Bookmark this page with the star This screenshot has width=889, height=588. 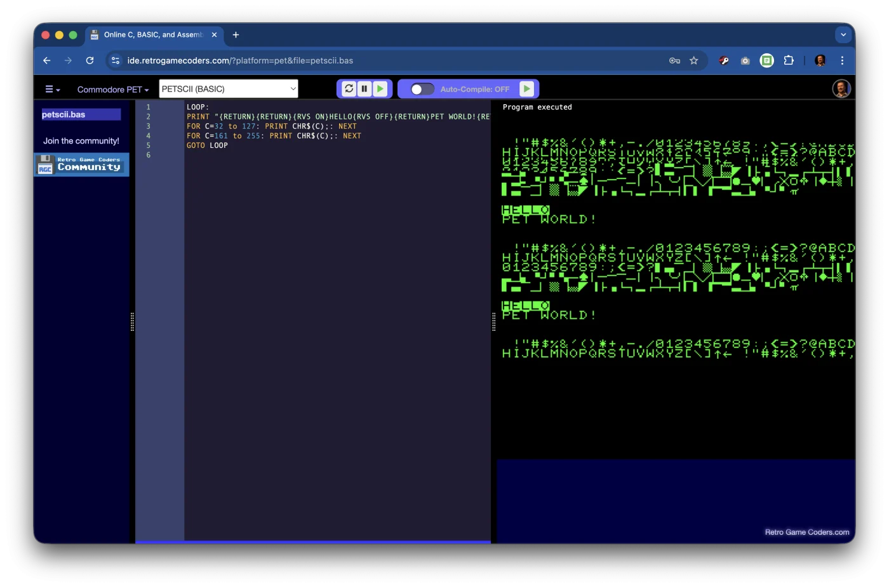(x=694, y=60)
